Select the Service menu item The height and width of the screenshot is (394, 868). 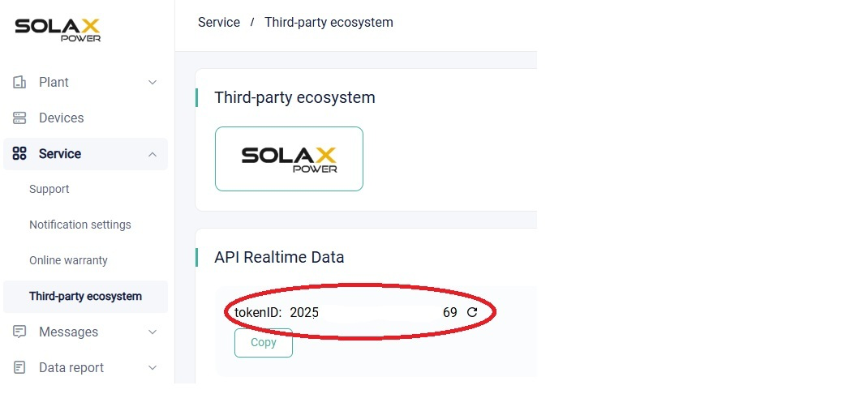coord(85,154)
